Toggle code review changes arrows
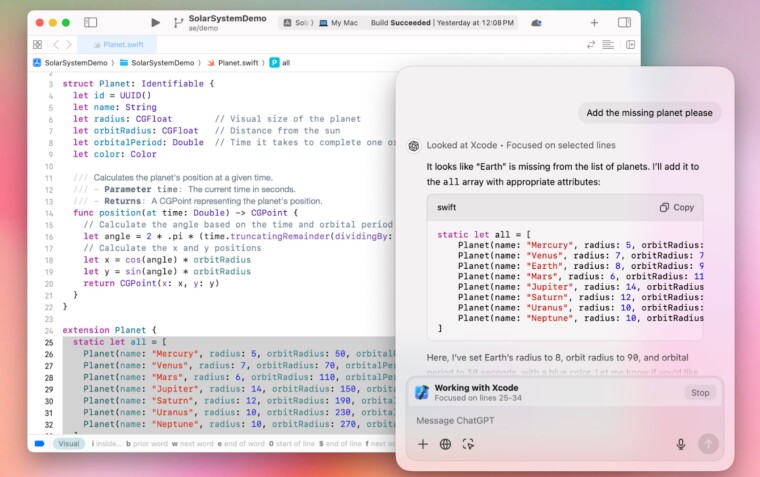The width and height of the screenshot is (760, 477). point(591,45)
